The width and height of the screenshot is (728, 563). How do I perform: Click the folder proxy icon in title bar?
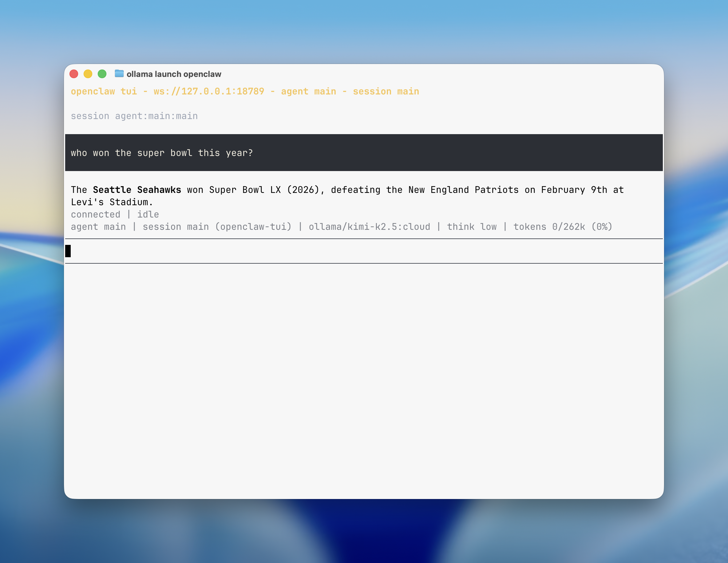(x=119, y=74)
